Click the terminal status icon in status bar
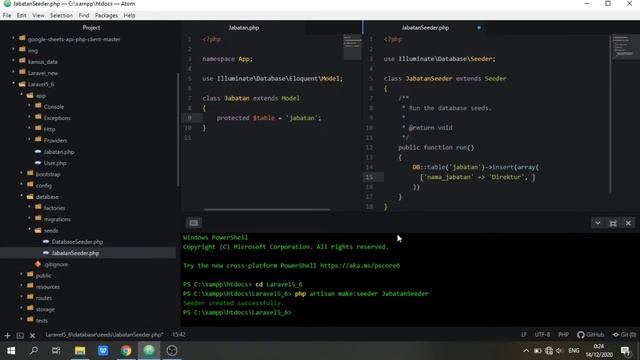 [20, 336]
